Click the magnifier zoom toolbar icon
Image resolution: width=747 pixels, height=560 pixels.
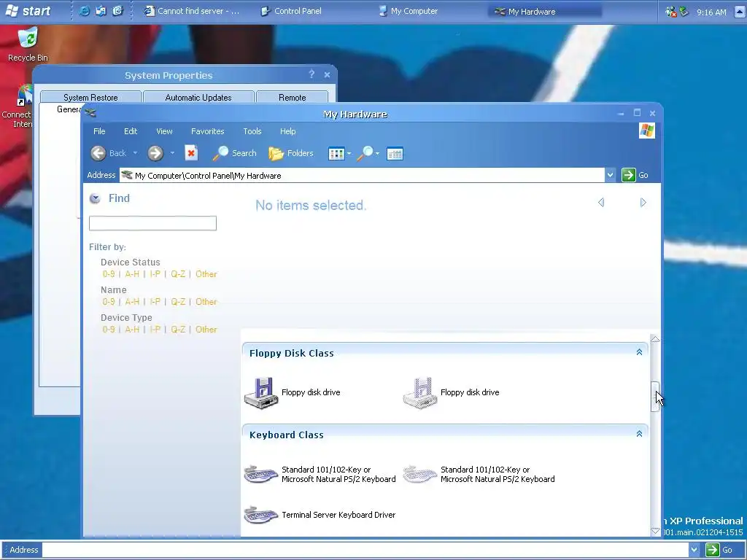(365, 153)
